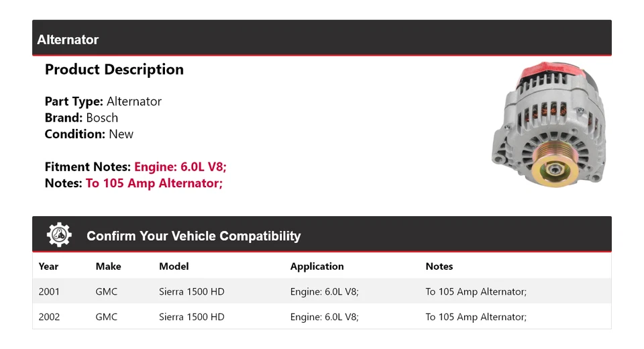The height and width of the screenshot is (349, 644).
Task: Click the Model column header
Action: pyautogui.click(x=174, y=266)
